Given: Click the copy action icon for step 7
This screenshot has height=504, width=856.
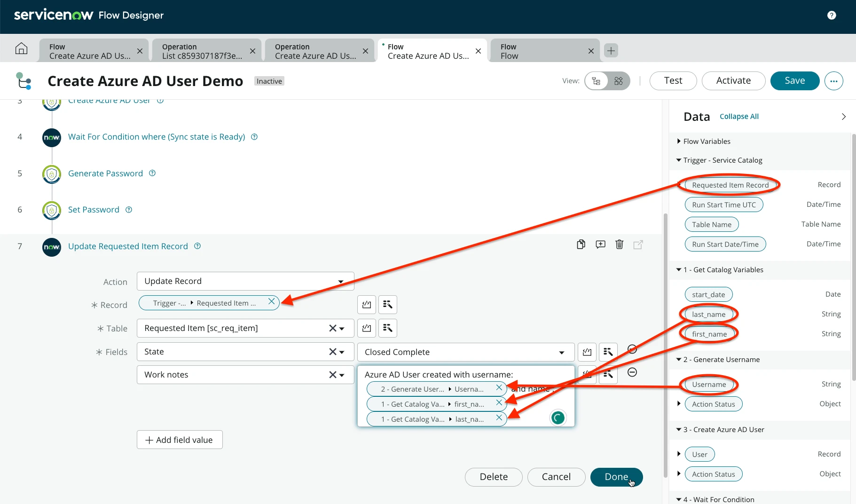Looking at the screenshot, I should [581, 244].
